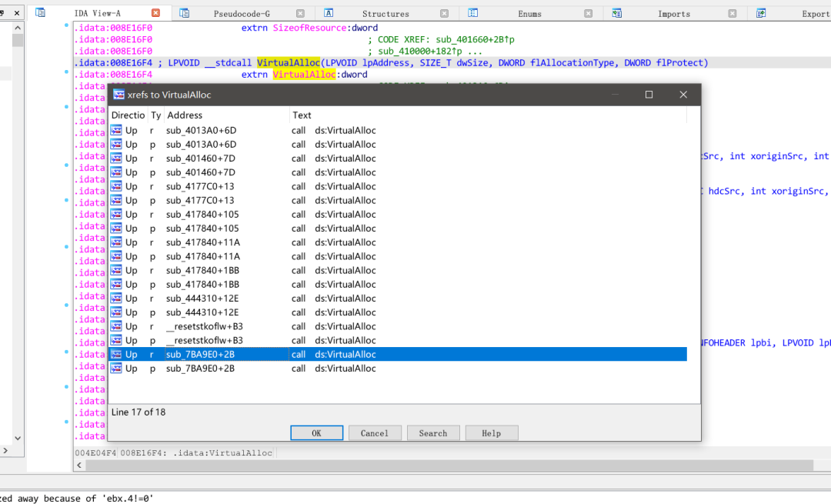The height and width of the screenshot is (504, 831).
Task: Select the p xref row sub_444310+12E
Action: [398, 312]
